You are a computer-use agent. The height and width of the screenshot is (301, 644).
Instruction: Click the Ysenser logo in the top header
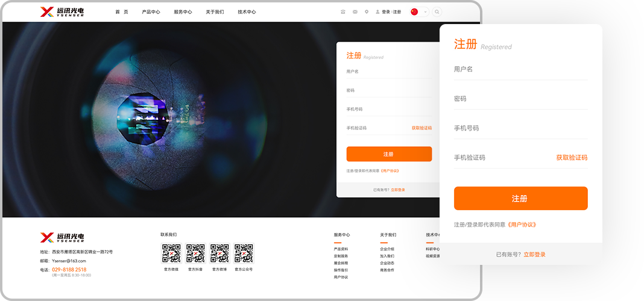pos(62,11)
